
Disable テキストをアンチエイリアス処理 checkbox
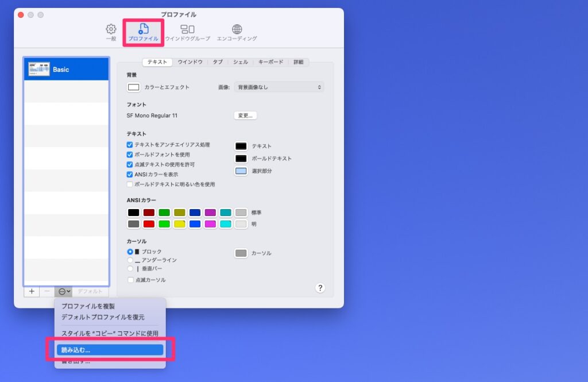[x=130, y=145]
